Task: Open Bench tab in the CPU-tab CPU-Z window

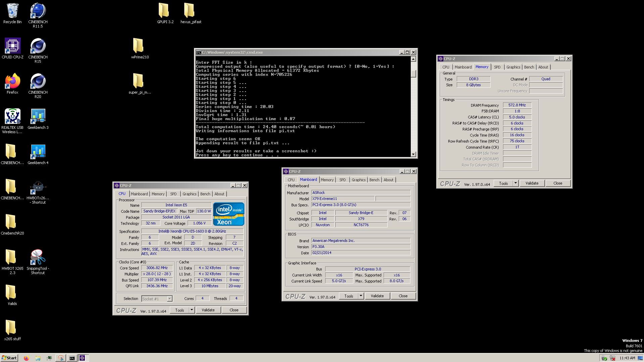Action: pos(205,194)
